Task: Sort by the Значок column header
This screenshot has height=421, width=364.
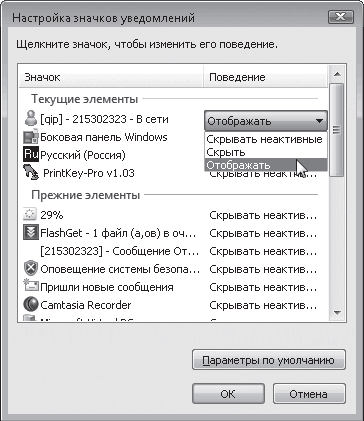Action: click(x=111, y=77)
